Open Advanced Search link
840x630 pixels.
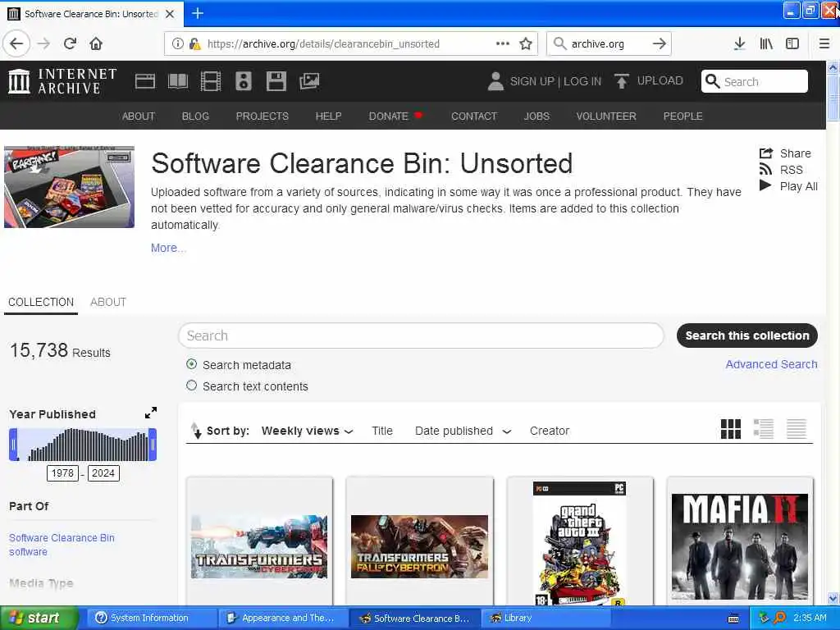pos(771,364)
